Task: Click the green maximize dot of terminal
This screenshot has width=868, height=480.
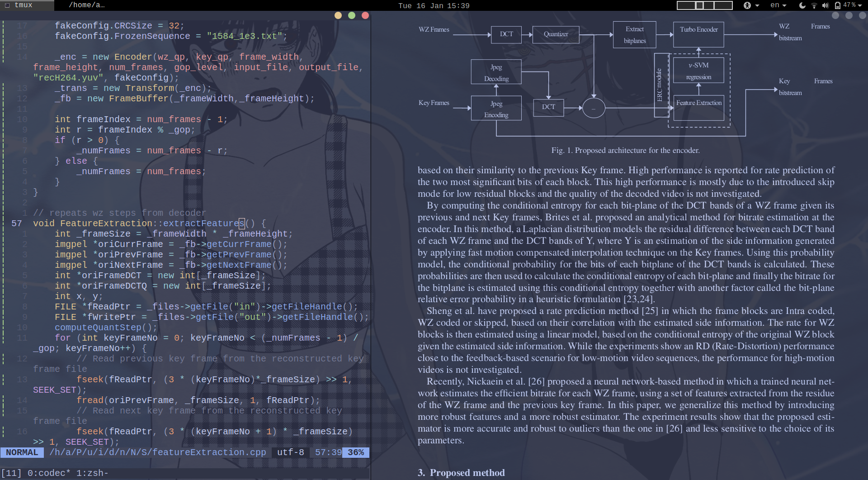Action: 352,15
